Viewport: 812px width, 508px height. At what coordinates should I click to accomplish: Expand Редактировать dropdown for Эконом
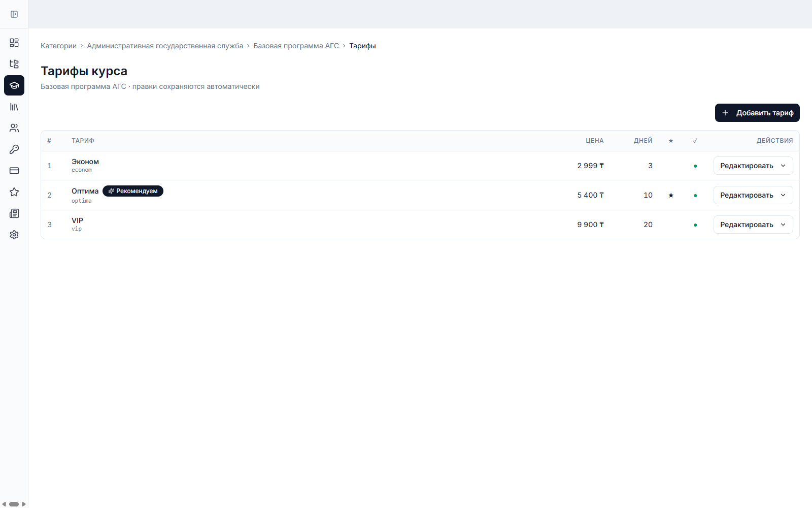click(x=753, y=166)
